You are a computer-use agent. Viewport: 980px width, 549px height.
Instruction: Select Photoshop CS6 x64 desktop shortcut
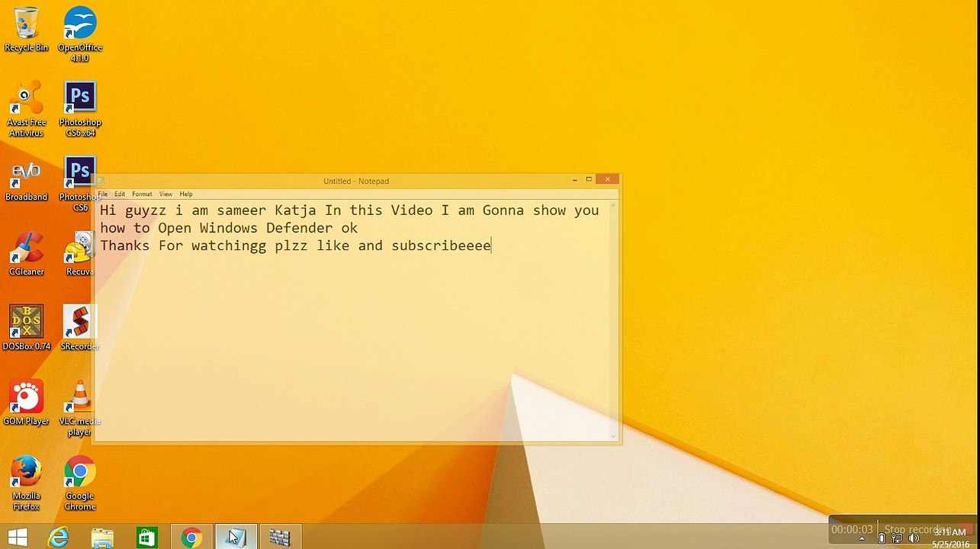(80, 109)
